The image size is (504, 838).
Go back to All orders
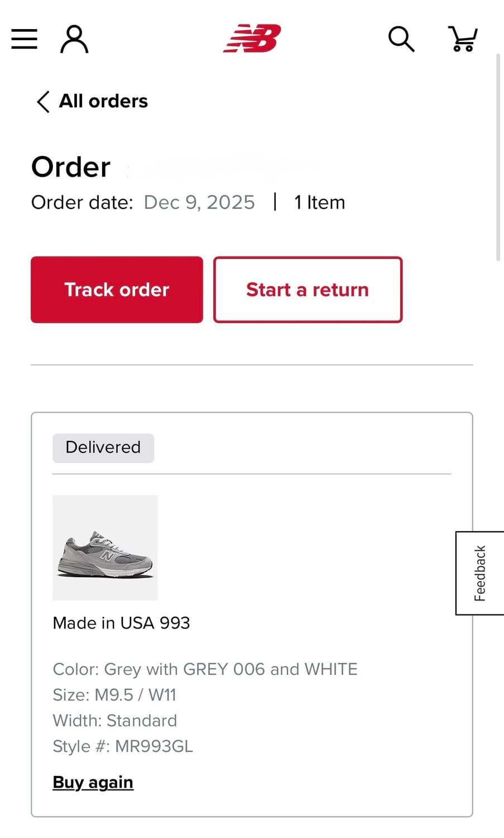click(103, 101)
